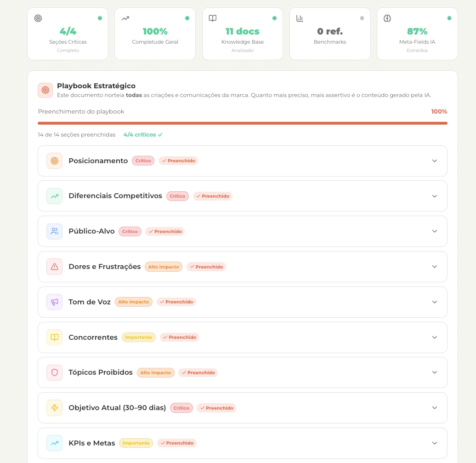This screenshot has height=463, width=476.
Task: Click the Posicionamento section target icon
Action: tap(54, 161)
